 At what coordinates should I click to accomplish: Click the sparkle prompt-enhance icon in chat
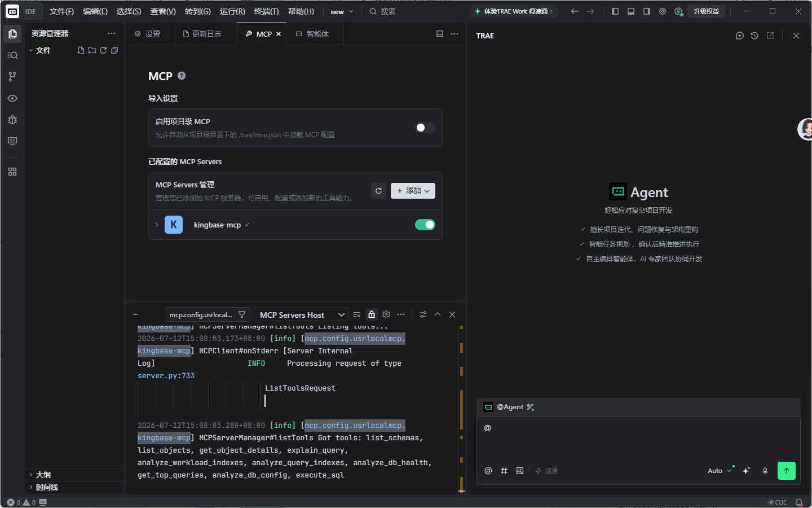[x=747, y=471]
